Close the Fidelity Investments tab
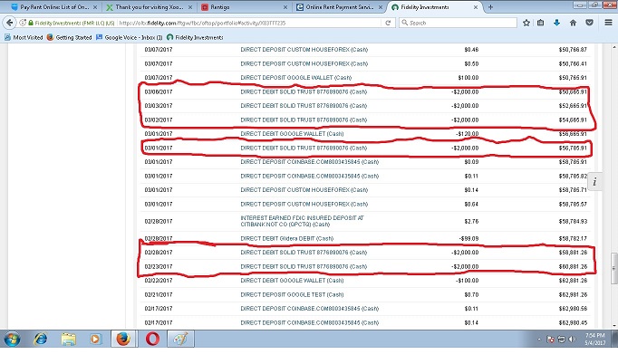 tap(476, 7)
